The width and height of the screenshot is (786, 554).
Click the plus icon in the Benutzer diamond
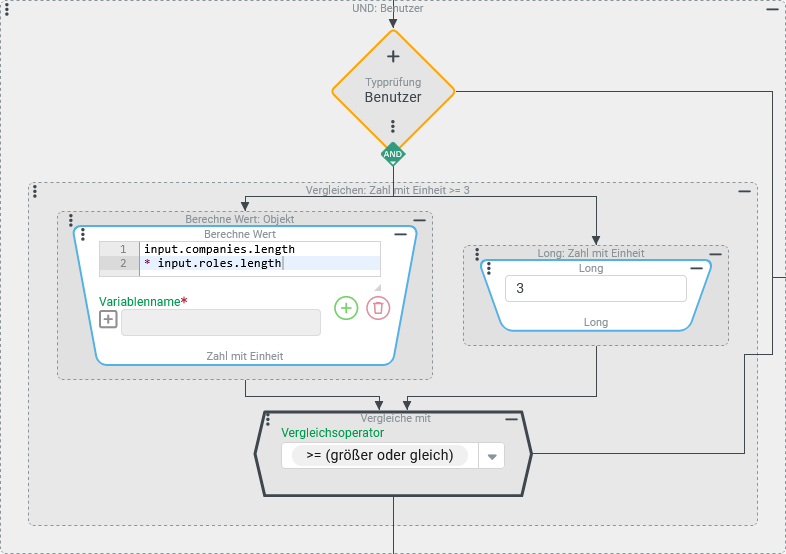[x=393, y=57]
